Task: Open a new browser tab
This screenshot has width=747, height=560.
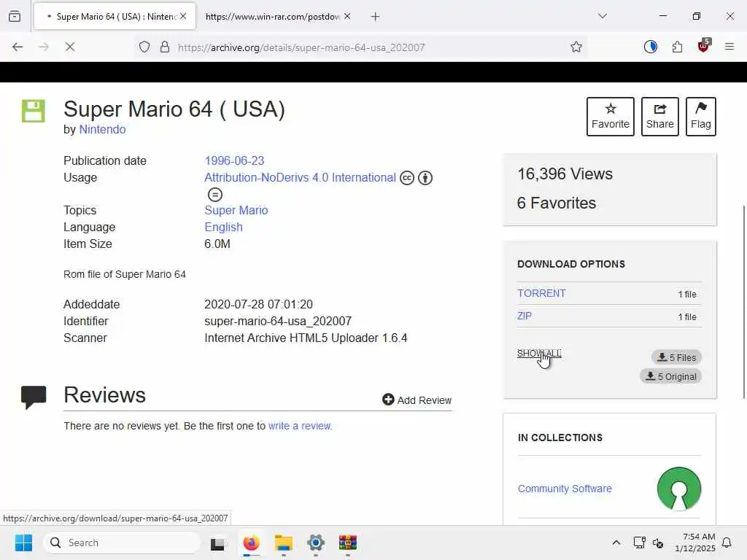Action: point(376,17)
